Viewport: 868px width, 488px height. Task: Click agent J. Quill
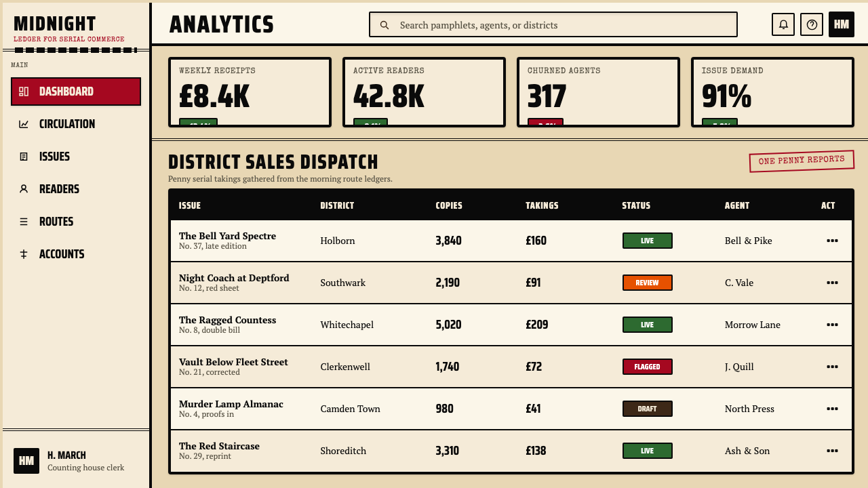pos(739,367)
